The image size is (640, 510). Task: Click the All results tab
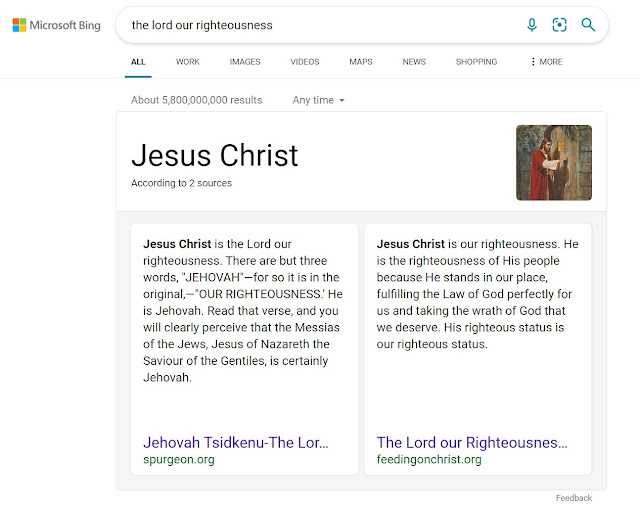pyautogui.click(x=138, y=62)
